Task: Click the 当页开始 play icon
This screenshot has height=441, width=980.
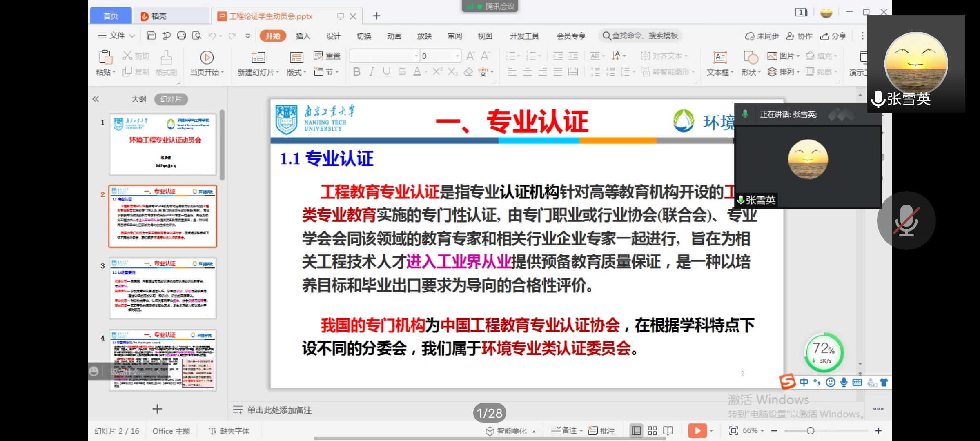Action: click(x=207, y=58)
